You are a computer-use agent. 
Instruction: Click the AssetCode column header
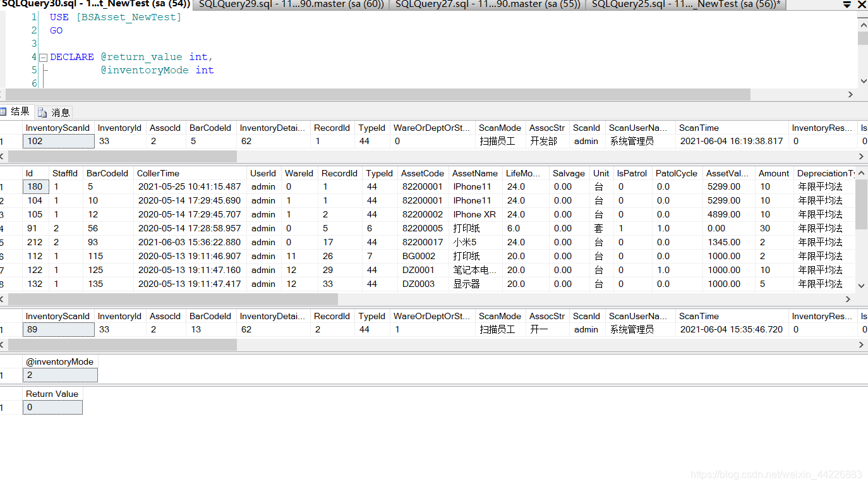point(424,173)
